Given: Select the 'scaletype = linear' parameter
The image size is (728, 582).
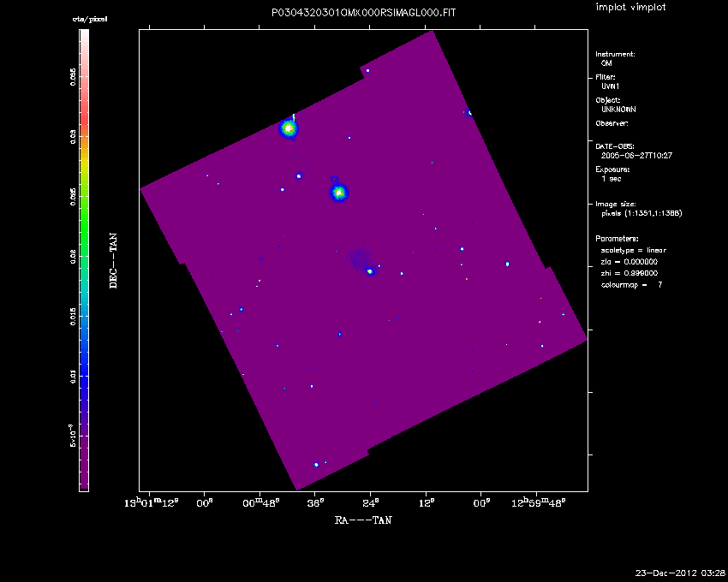Looking at the screenshot, I should point(633,250).
